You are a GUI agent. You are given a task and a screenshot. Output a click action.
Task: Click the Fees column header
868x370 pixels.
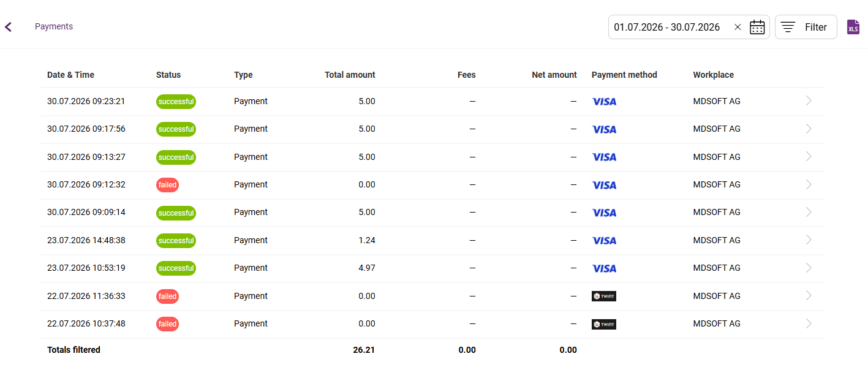(x=467, y=75)
